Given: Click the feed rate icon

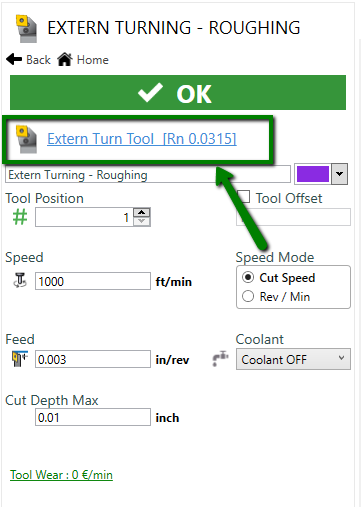Looking at the screenshot, I should point(20,359).
